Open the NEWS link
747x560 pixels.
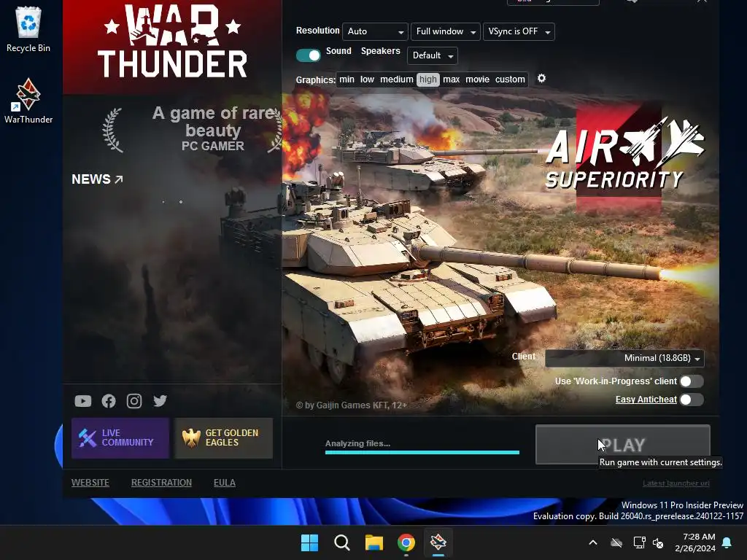(97, 179)
